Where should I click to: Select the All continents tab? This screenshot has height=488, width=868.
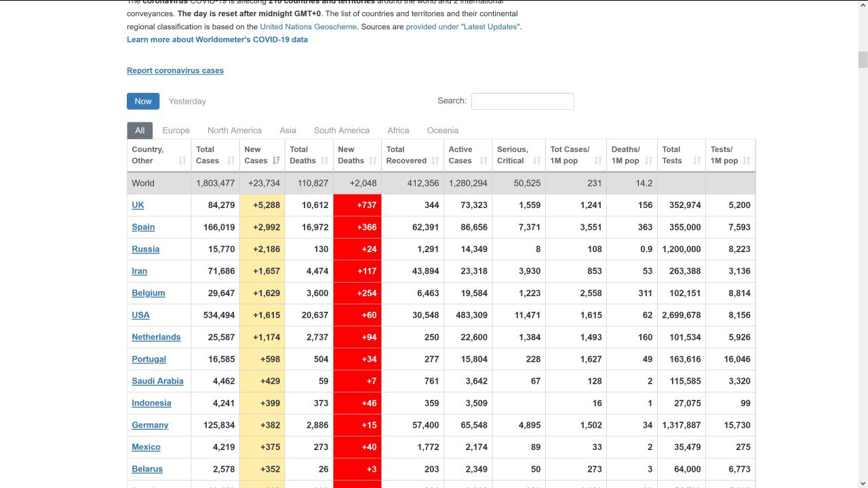coord(140,130)
